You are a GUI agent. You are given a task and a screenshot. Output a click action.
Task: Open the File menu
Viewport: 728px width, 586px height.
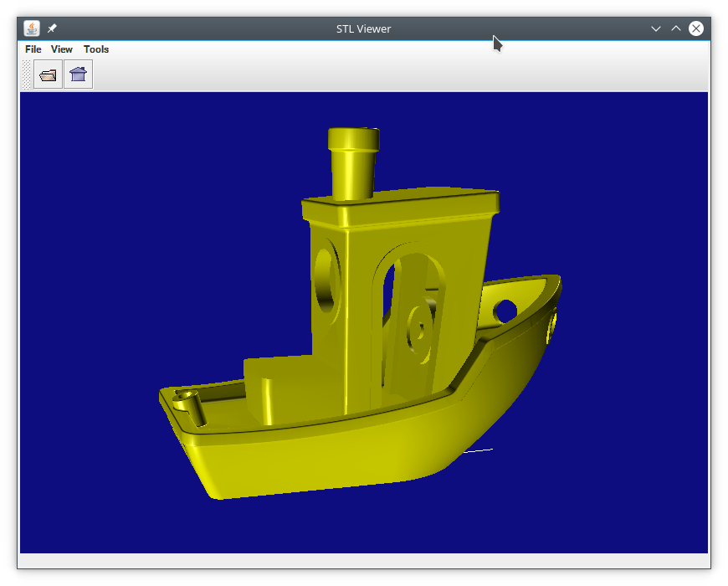click(x=33, y=49)
